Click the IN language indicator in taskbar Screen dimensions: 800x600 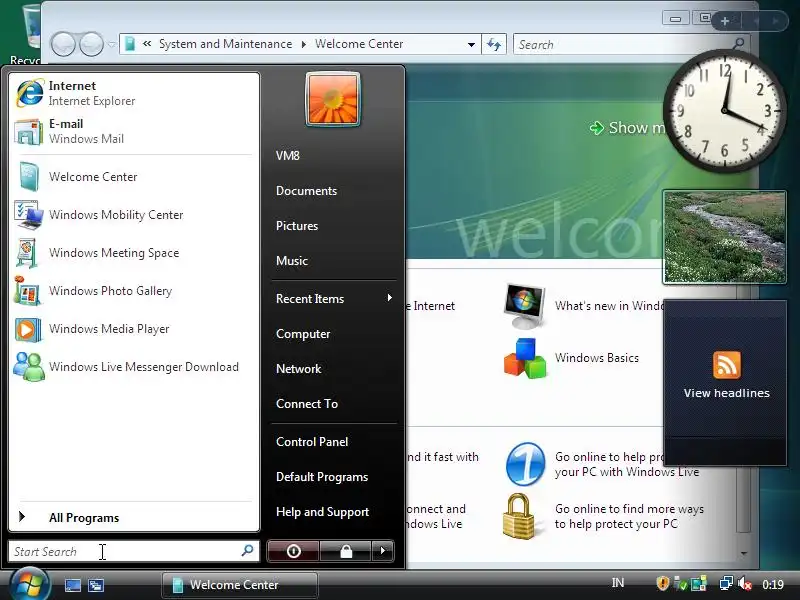click(618, 583)
